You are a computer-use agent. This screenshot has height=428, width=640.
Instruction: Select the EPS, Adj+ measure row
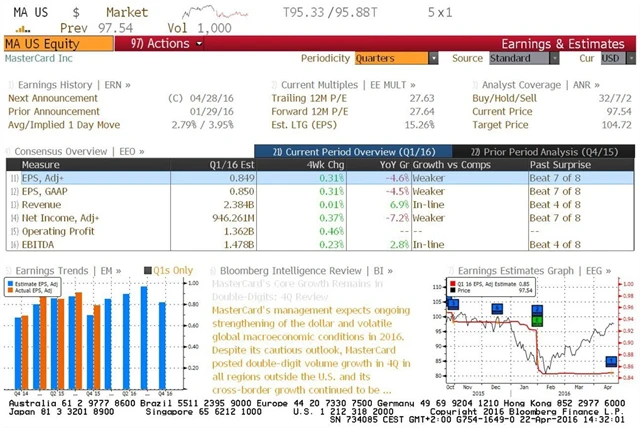click(43, 177)
